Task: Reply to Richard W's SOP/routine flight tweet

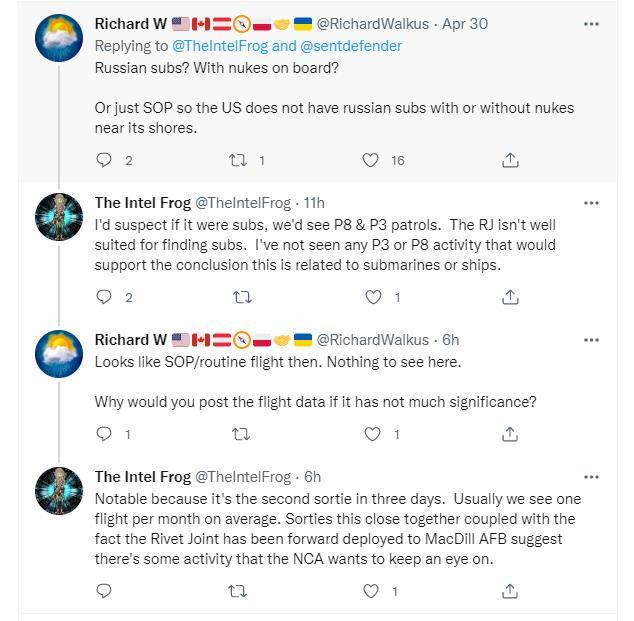Action: [104, 434]
